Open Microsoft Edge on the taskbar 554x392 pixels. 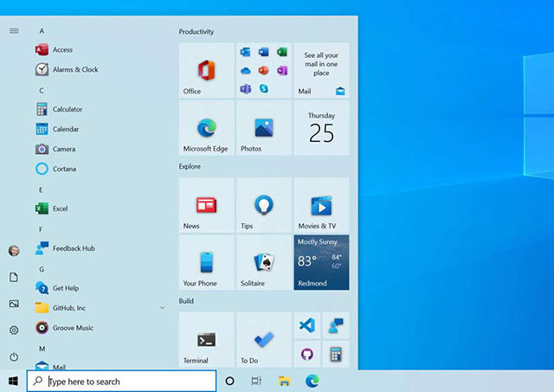(x=312, y=381)
